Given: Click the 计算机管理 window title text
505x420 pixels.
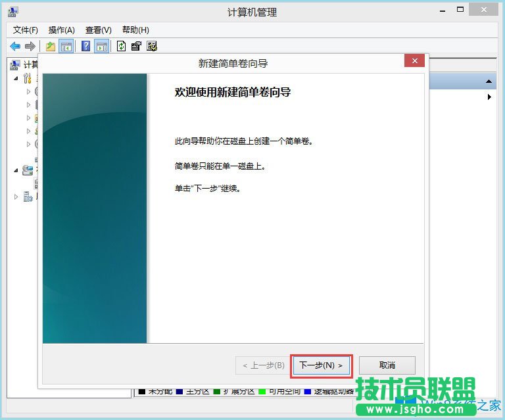Looking at the screenshot, I should click(252, 12).
